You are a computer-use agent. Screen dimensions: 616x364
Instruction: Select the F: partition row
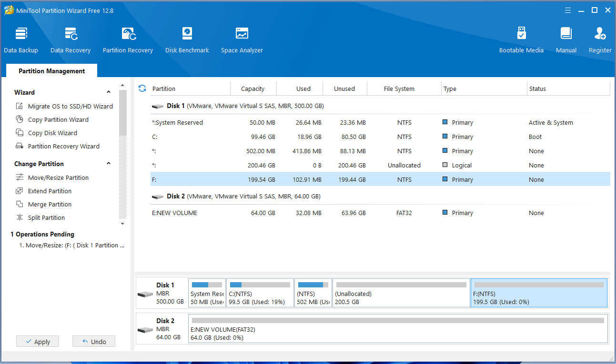tap(380, 179)
